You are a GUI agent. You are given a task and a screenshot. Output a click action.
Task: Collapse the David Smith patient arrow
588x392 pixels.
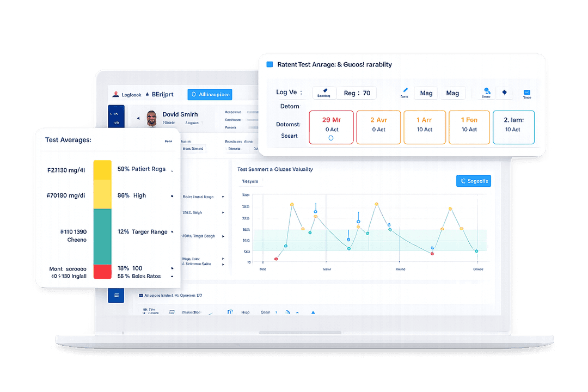(x=138, y=118)
